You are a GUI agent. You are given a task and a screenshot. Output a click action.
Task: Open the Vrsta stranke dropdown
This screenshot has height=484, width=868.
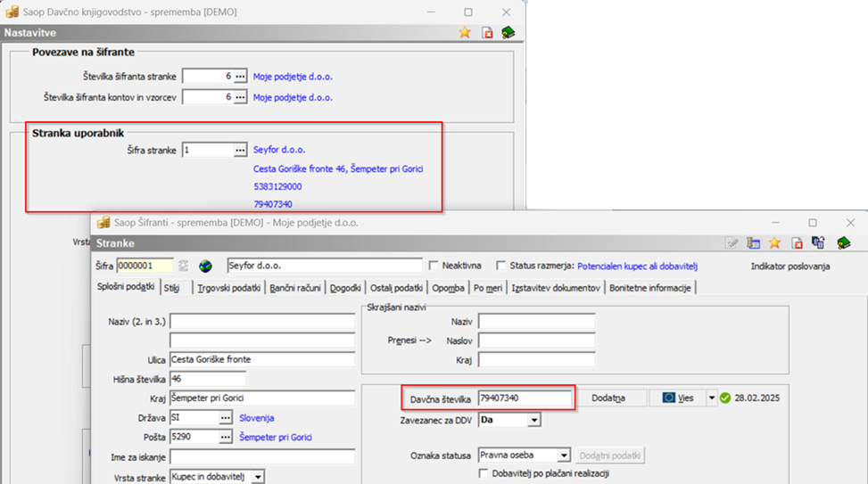pos(258,477)
